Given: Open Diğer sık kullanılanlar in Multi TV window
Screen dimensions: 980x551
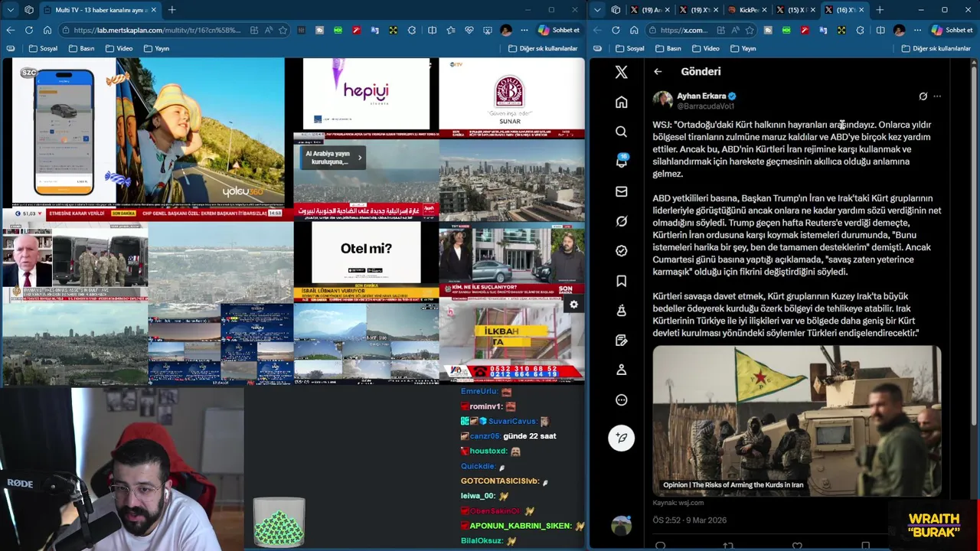Looking at the screenshot, I should pyautogui.click(x=543, y=48).
